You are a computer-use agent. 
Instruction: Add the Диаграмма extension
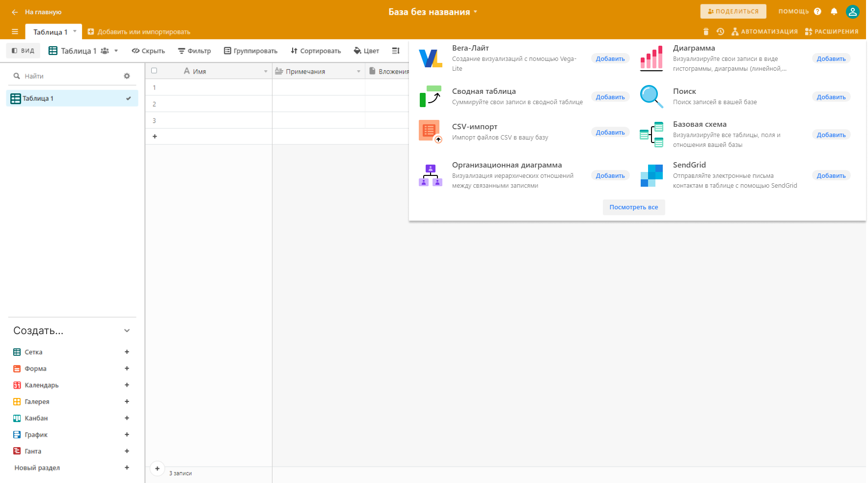click(x=831, y=59)
